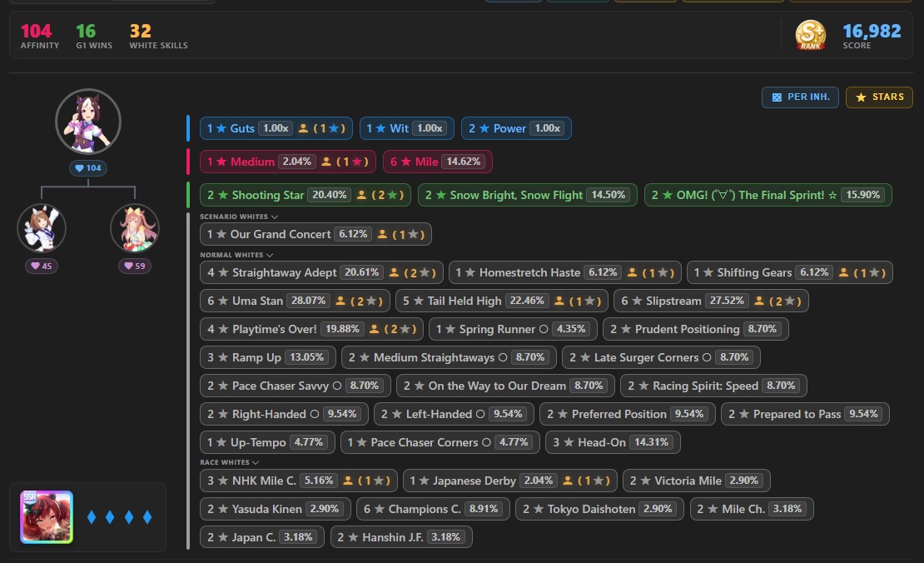Click the 32 White Skills counter

point(158,36)
